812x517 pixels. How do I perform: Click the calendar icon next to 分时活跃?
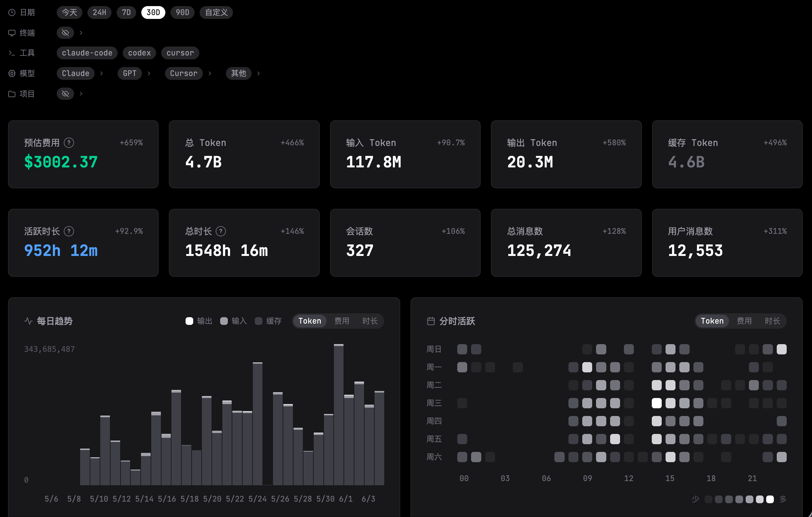[431, 321]
